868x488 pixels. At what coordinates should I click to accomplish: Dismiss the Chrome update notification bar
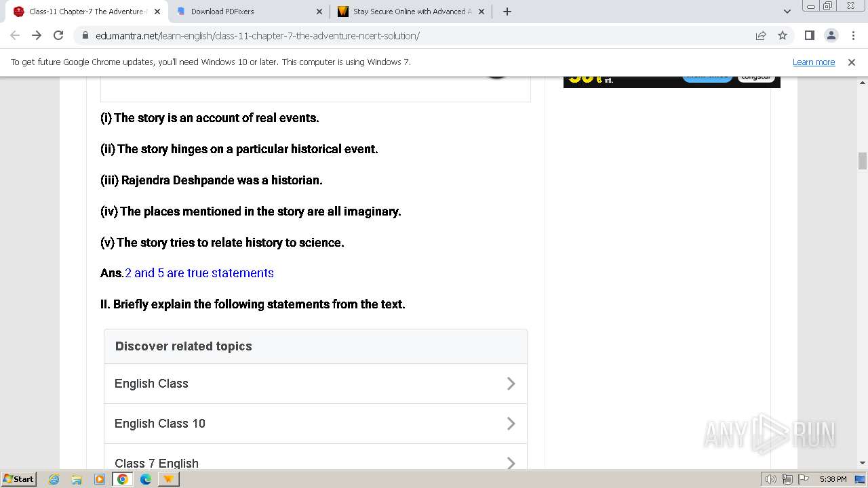(852, 62)
